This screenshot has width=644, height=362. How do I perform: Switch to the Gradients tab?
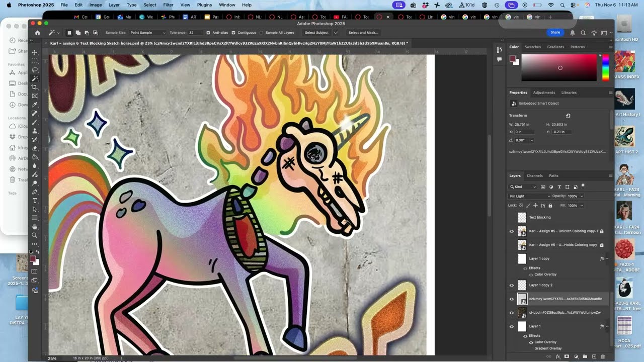555,47
